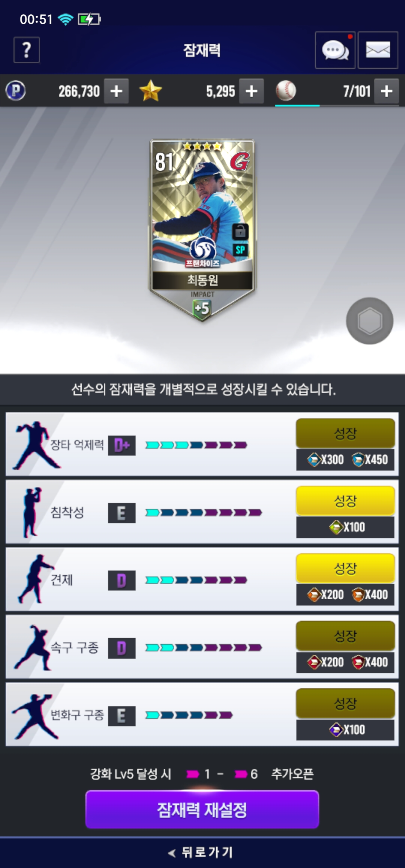405x868 pixels.
Task: Select the 최동원 player card
Action: (202, 230)
